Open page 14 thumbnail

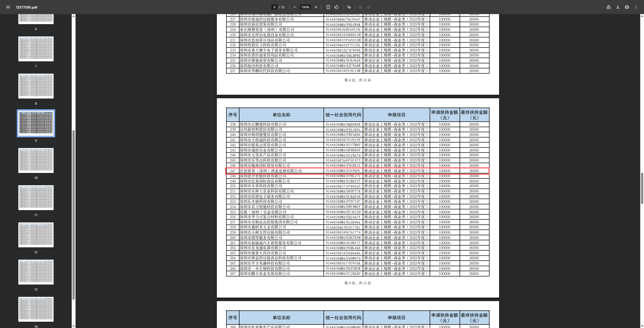[x=36, y=309]
